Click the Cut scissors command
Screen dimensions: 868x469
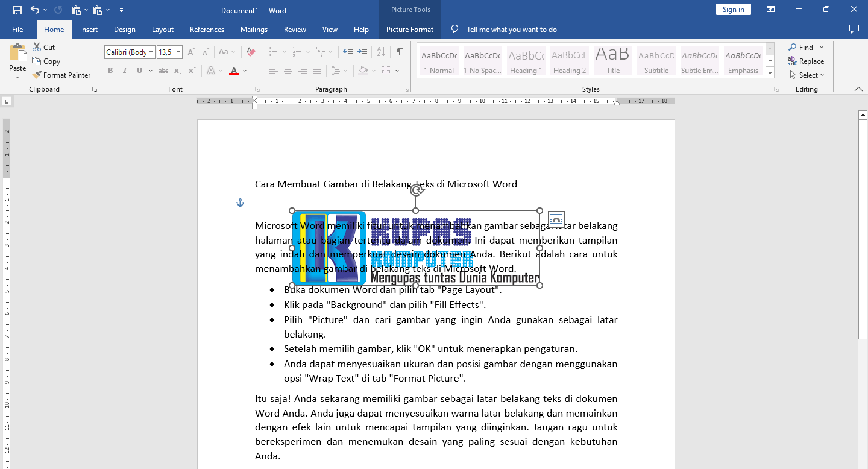[43, 47]
